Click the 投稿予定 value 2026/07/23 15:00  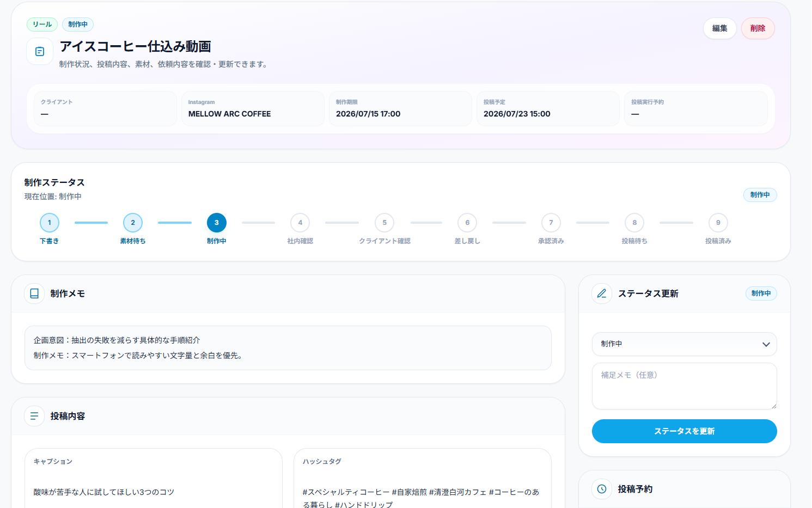pos(517,114)
